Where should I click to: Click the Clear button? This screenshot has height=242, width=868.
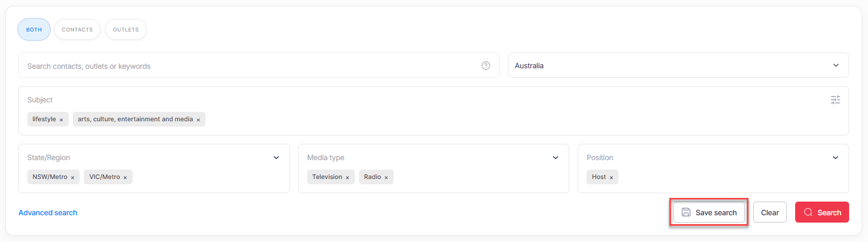pyautogui.click(x=770, y=212)
